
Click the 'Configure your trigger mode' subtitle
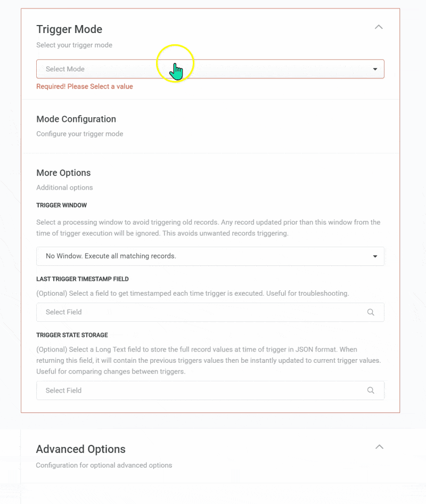pos(79,134)
